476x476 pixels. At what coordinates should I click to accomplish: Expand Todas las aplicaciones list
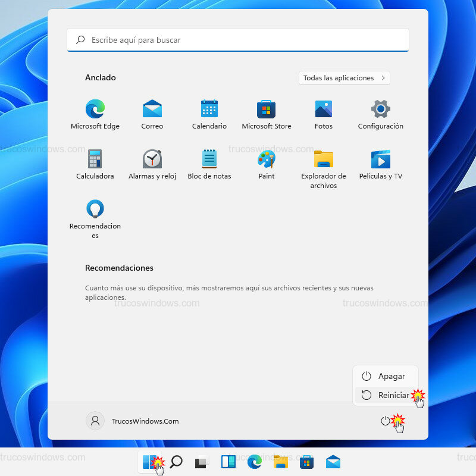point(344,78)
